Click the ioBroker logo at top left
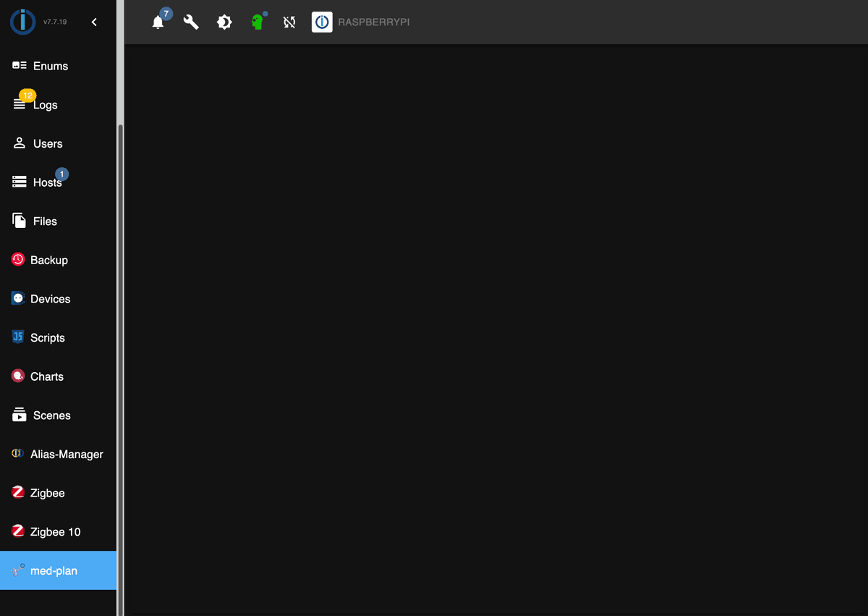 (22, 22)
